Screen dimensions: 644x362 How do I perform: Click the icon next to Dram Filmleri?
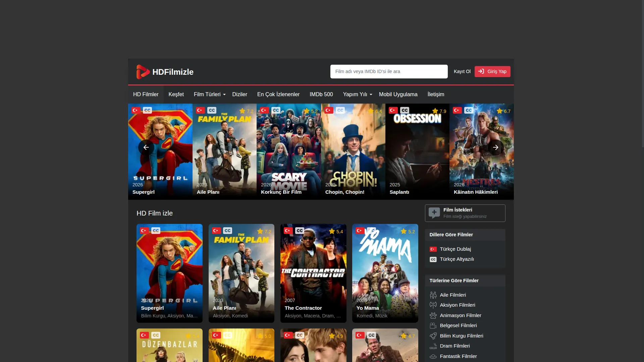(433, 346)
